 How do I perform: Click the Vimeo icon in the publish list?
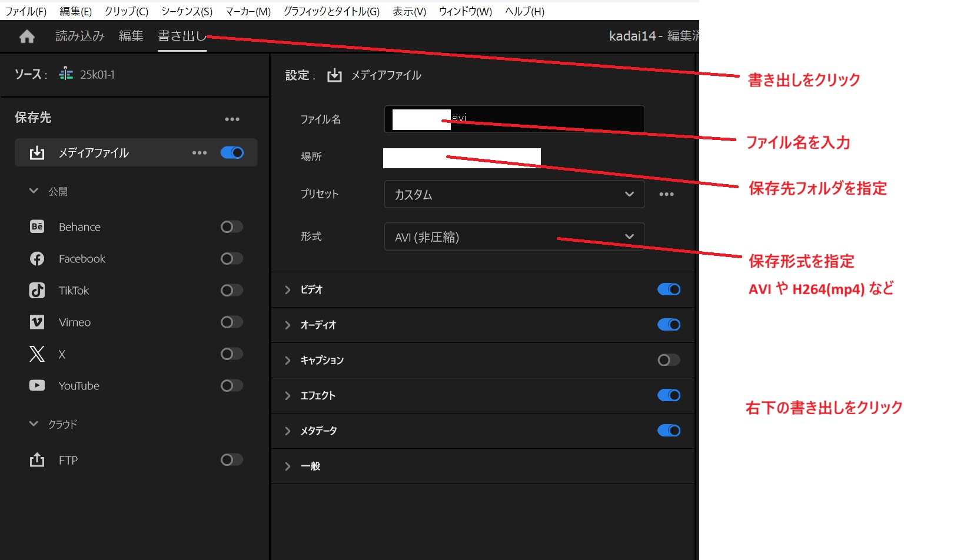(x=37, y=322)
